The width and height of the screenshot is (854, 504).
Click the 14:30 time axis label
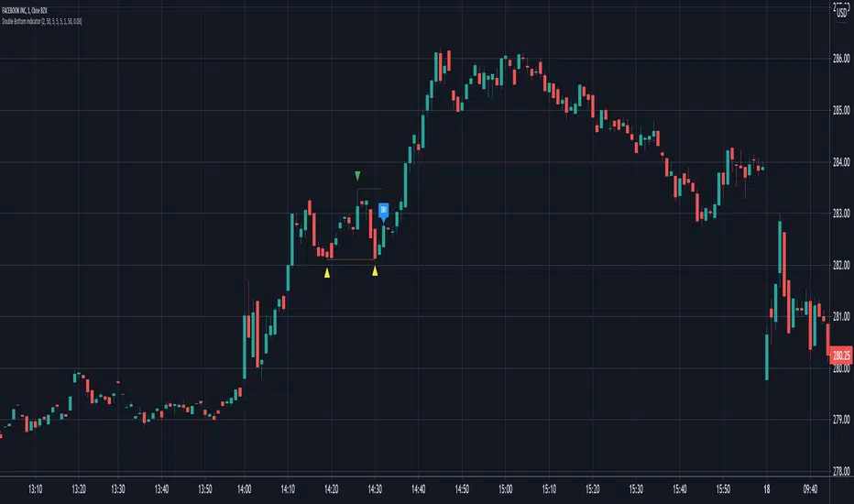(376, 489)
